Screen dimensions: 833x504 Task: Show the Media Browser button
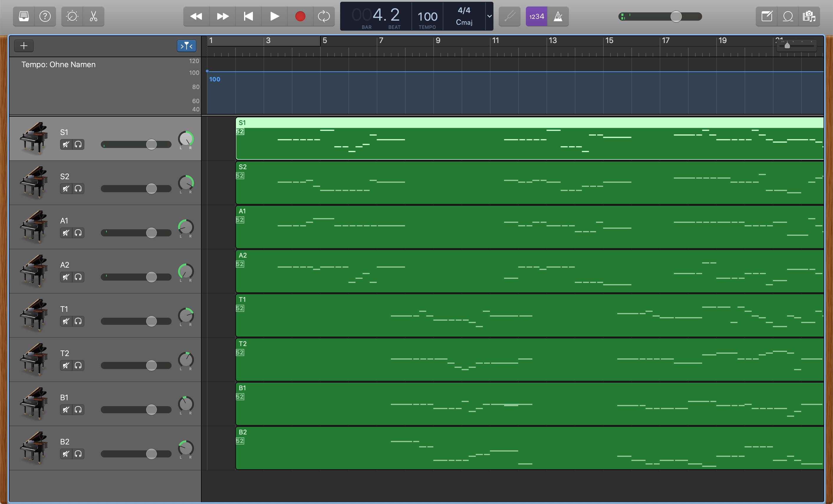(809, 16)
